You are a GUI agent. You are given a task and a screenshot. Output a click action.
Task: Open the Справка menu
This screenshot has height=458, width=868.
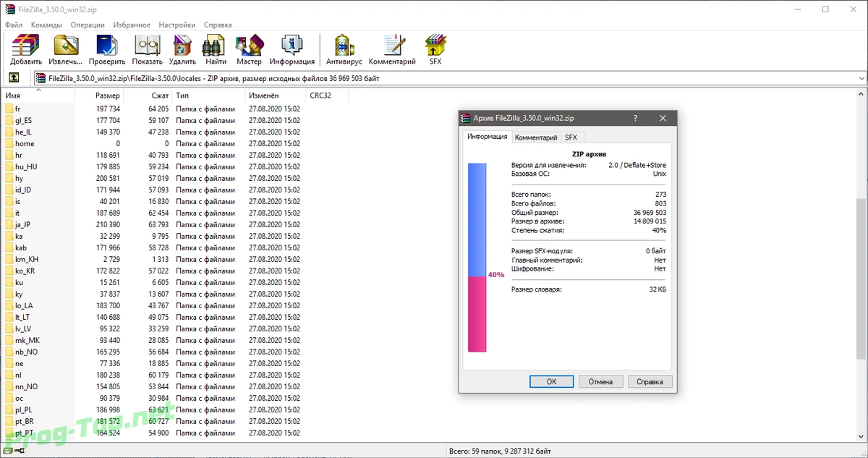coord(218,25)
